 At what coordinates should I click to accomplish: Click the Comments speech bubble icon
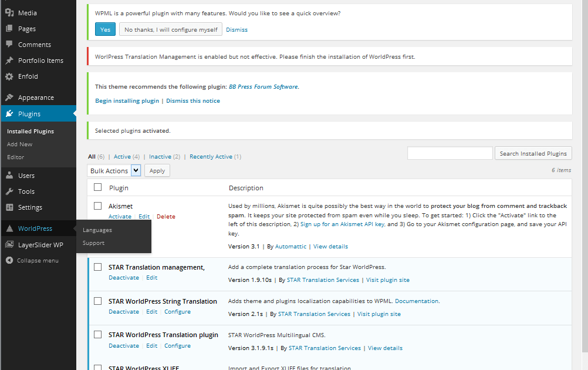pyautogui.click(x=9, y=44)
